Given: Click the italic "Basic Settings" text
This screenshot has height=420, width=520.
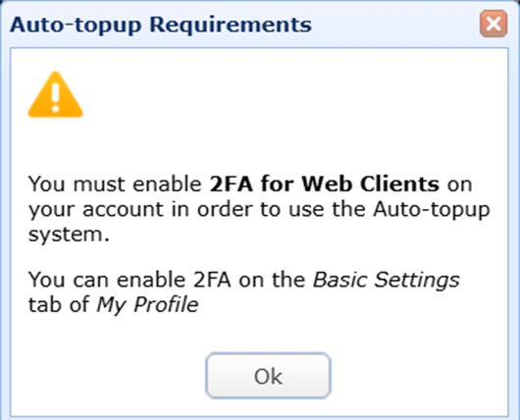Looking at the screenshot, I should click(386, 280).
